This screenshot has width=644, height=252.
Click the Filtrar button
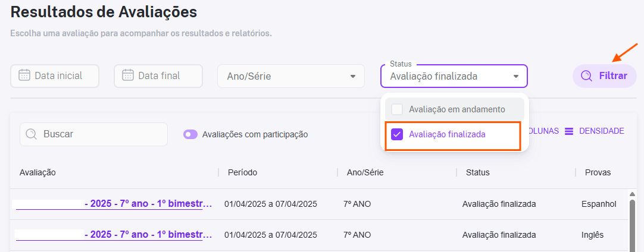[605, 76]
